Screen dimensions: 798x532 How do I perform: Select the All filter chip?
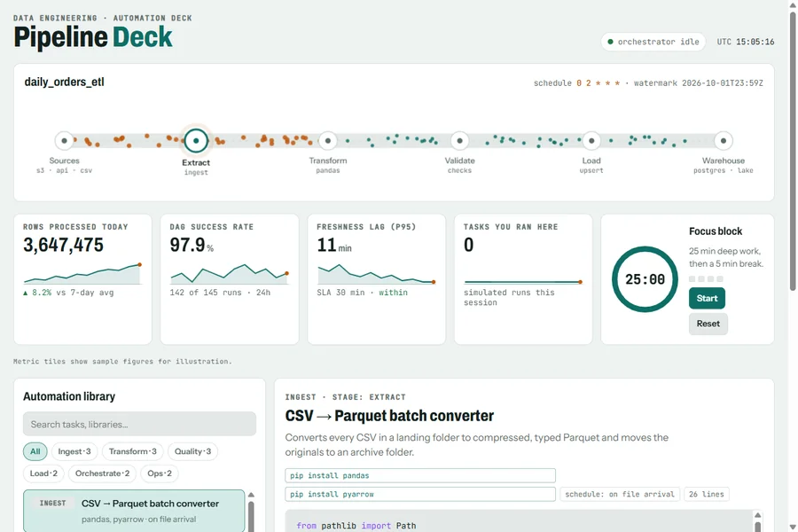(x=35, y=451)
